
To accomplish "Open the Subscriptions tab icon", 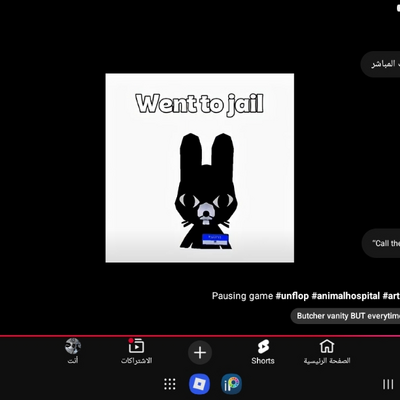I will 136,347.
